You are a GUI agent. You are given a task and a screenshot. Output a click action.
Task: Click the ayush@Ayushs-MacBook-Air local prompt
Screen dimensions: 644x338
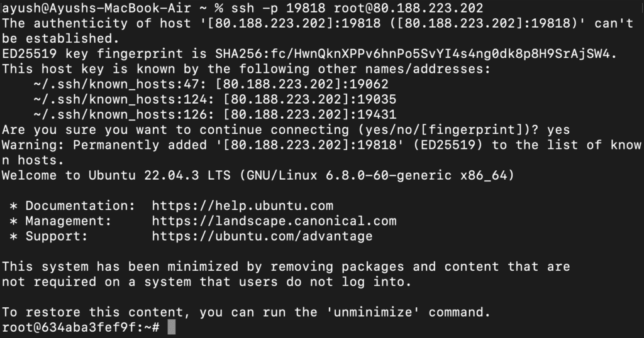coord(85,8)
